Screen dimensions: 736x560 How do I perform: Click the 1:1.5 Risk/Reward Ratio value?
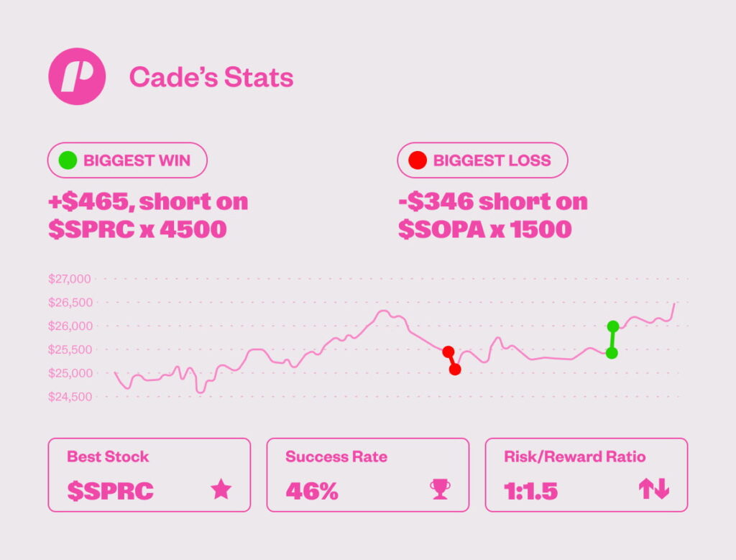[x=530, y=490]
